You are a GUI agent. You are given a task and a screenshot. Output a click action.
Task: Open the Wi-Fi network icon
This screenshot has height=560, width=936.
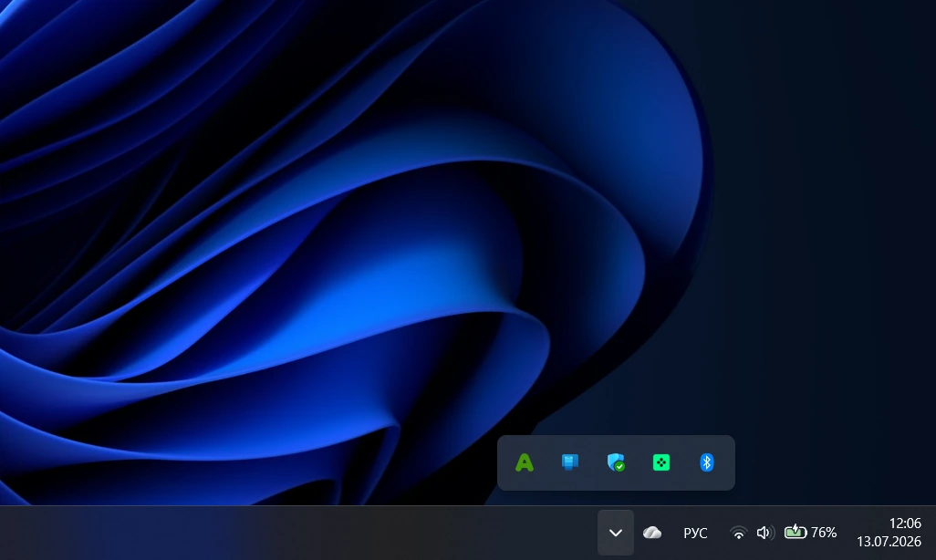(738, 532)
